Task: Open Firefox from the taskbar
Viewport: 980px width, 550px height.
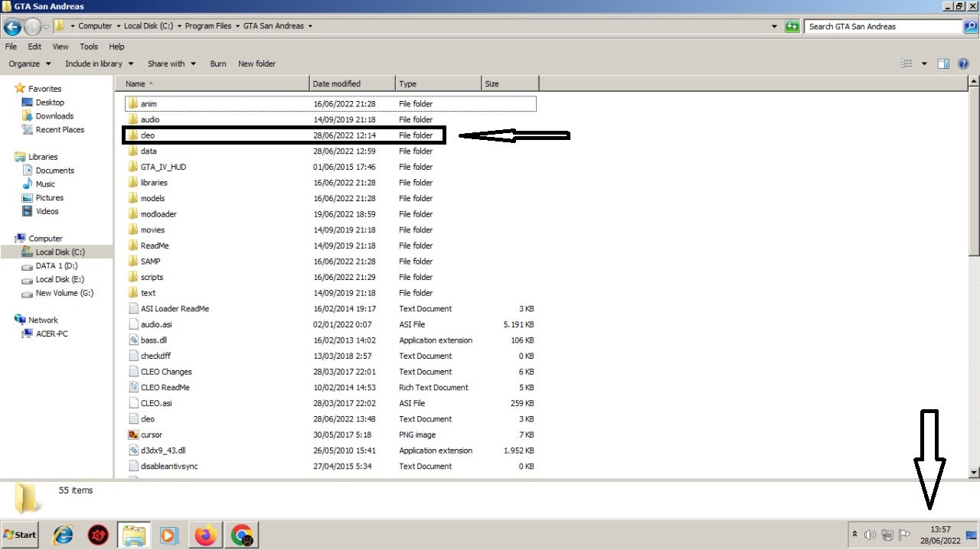Action: point(205,535)
